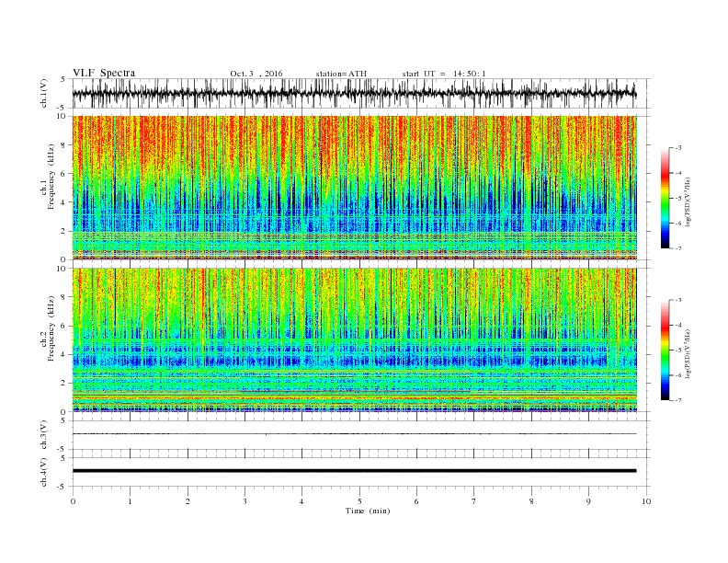
Task: Click inside the ch.2 spectrogram panel
Action: 355,340
